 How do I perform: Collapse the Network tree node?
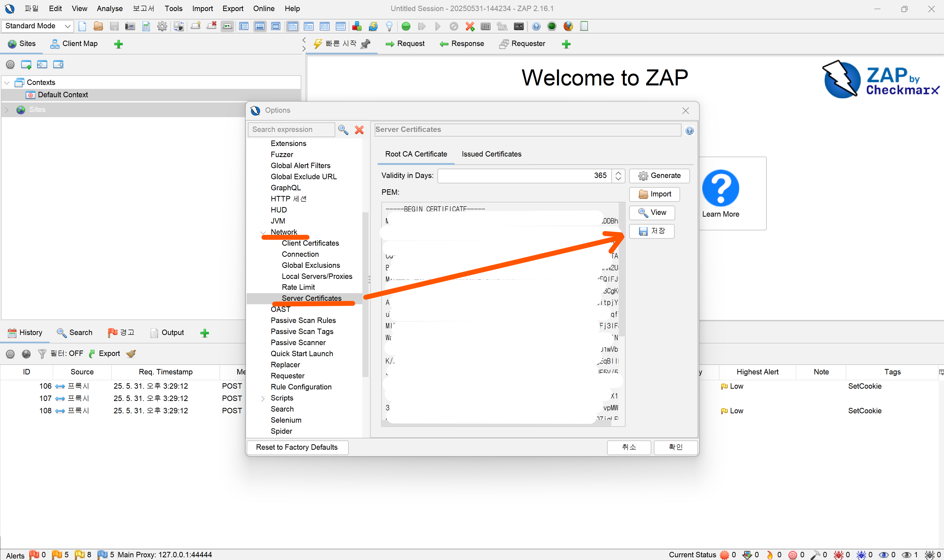click(x=263, y=232)
